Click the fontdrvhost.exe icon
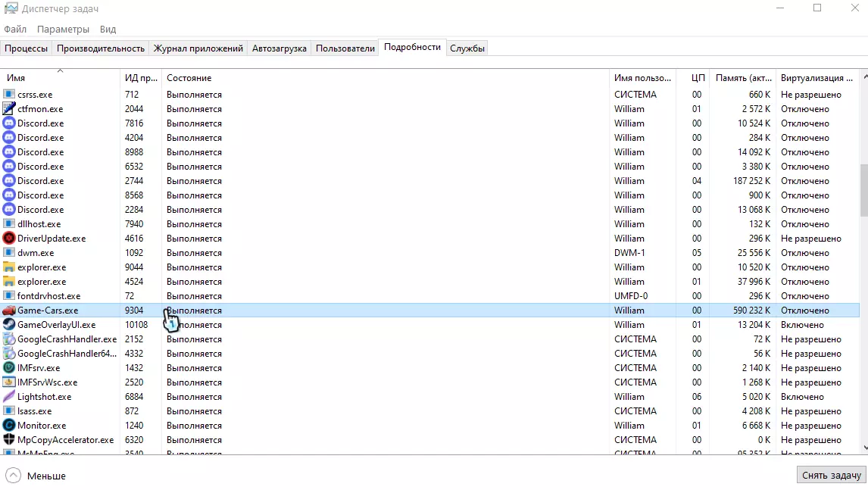868x490 pixels. click(x=9, y=296)
